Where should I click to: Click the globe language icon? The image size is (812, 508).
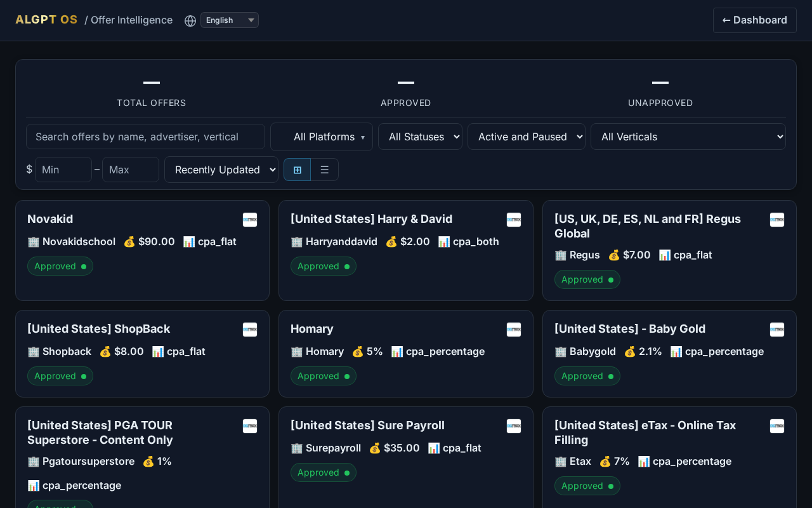click(x=190, y=20)
